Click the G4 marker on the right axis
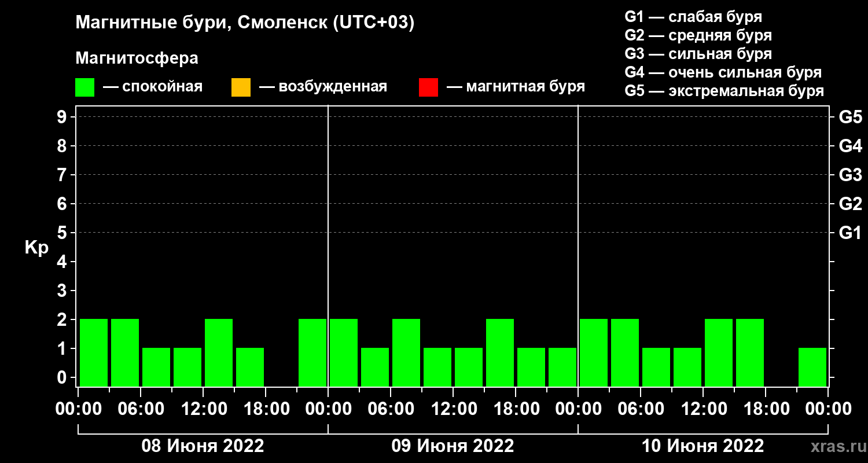The height and width of the screenshot is (463, 868). click(850, 146)
